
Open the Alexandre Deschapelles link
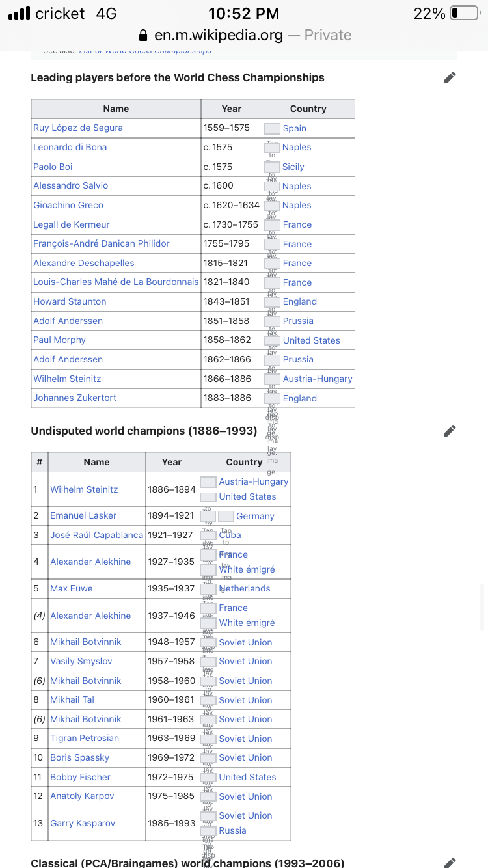click(x=84, y=263)
